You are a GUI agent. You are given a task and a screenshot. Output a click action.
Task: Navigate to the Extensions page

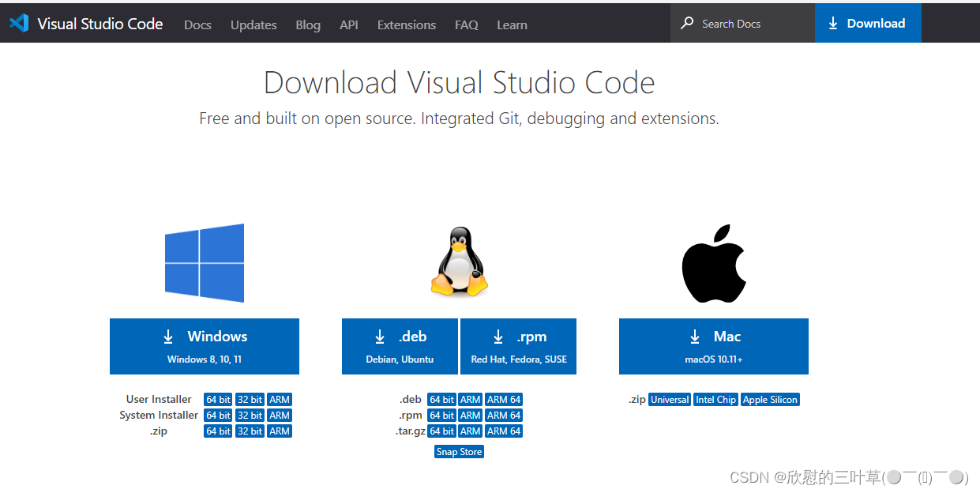pos(407,24)
